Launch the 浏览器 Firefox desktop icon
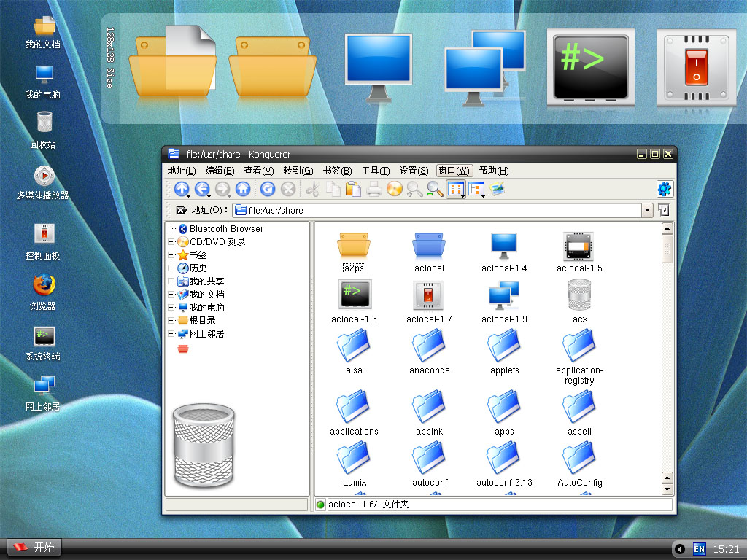This screenshot has height=560, width=747. point(43,292)
